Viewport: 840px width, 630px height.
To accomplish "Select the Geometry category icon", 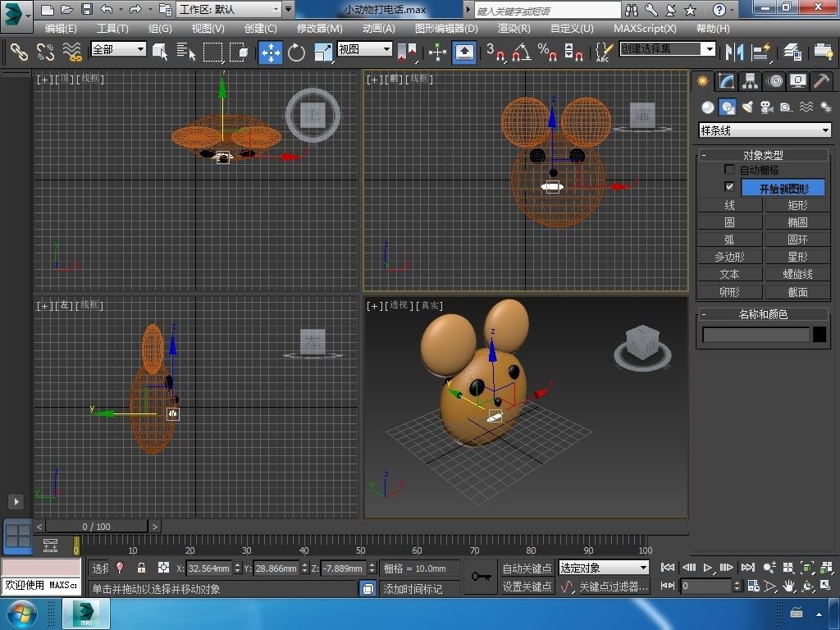I will 708,107.
